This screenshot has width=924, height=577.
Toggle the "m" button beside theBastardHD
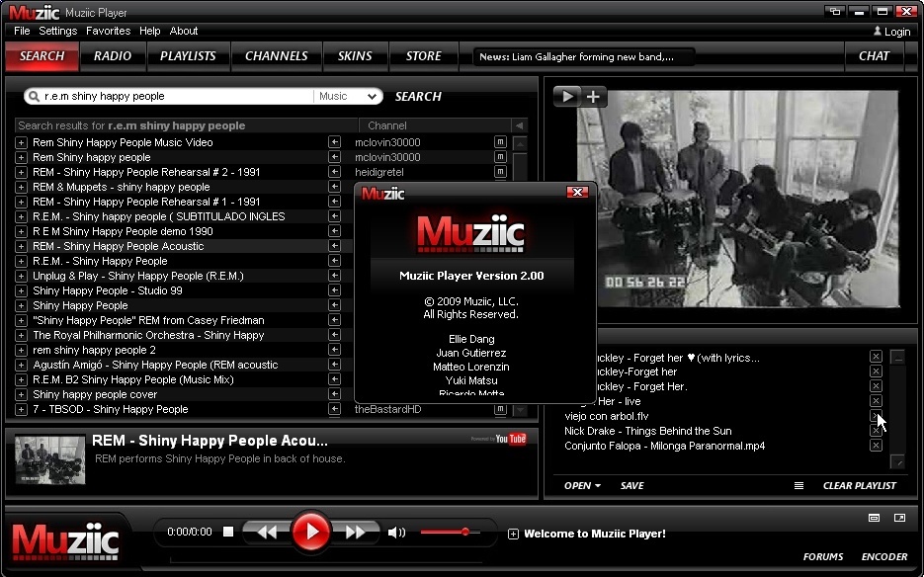pos(500,409)
